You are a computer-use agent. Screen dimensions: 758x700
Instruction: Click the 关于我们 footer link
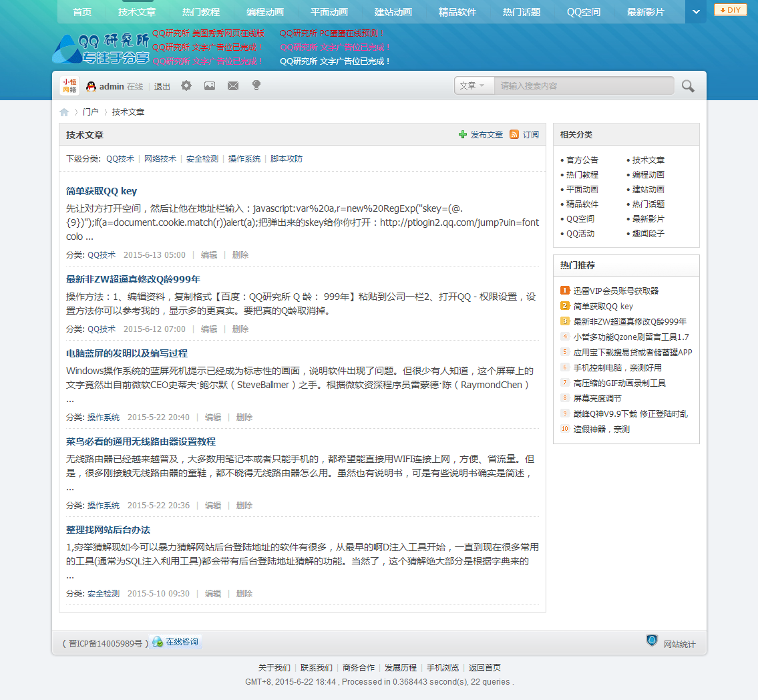(x=274, y=668)
